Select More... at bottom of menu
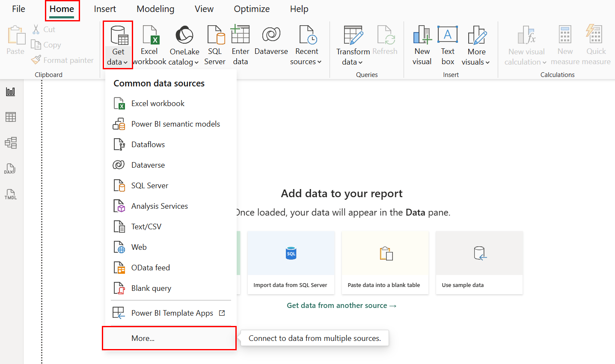The height and width of the screenshot is (364, 615). tap(143, 338)
